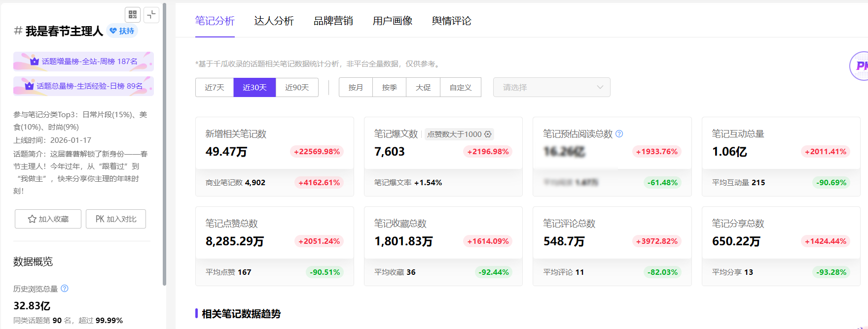
Task: Choose the 自定义 date range option
Action: (460, 87)
